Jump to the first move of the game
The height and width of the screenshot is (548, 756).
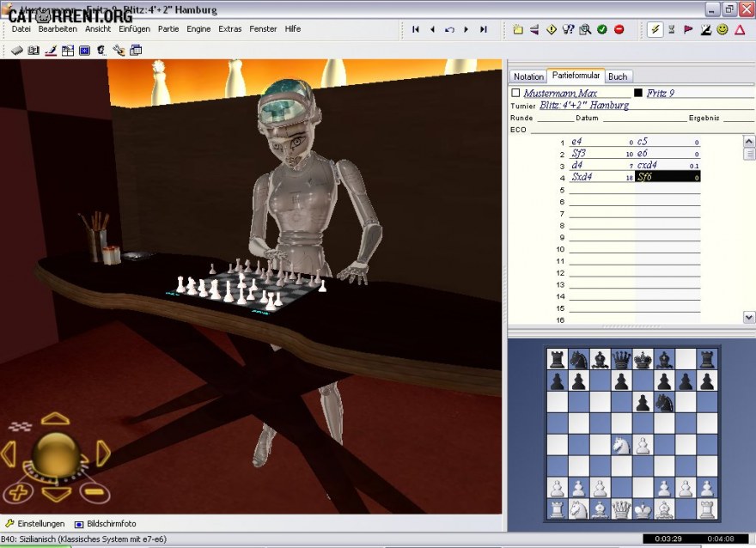click(415, 29)
